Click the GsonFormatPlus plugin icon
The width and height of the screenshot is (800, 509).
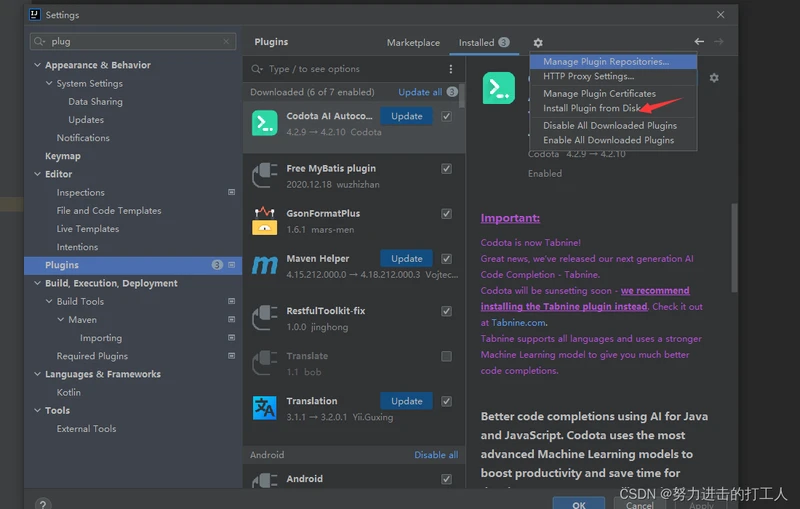coord(265,220)
